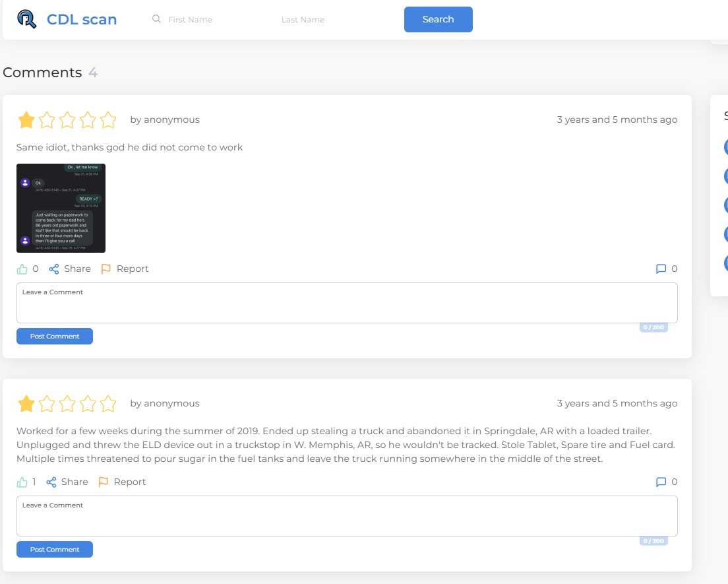Click the first star of first review rating
Screen dimensions: 728x584
(x=26, y=120)
